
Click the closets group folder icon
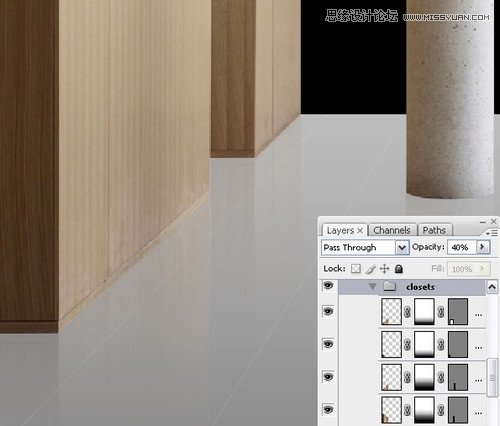(389, 286)
